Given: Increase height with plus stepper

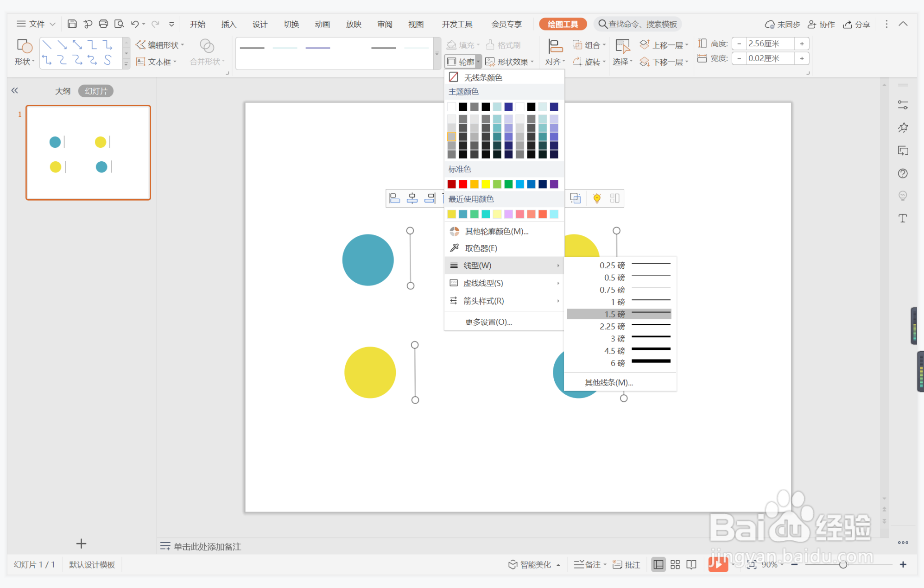Looking at the screenshot, I should coord(802,44).
